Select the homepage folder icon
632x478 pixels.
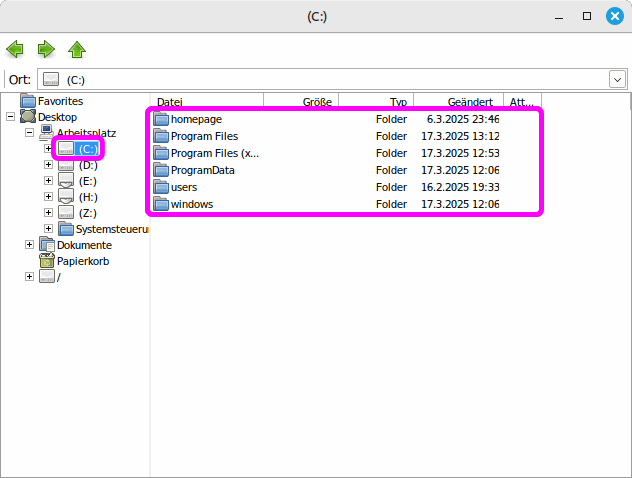pos(161,119)
